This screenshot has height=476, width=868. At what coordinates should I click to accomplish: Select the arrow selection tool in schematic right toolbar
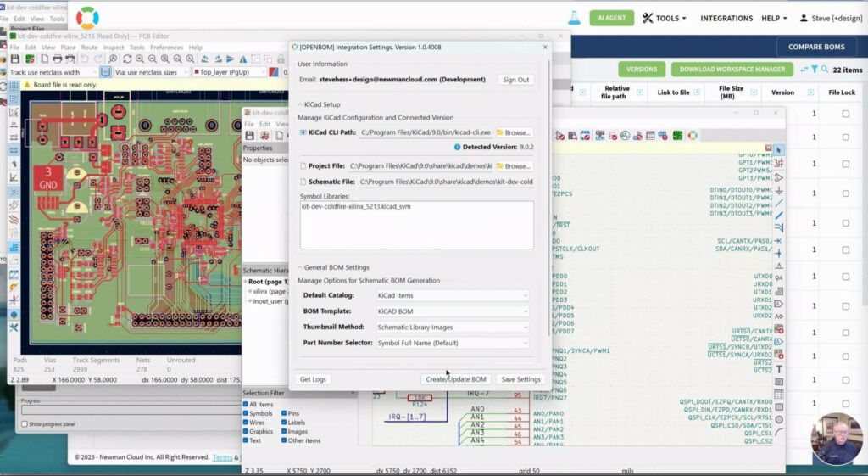(x=779, y=150)
